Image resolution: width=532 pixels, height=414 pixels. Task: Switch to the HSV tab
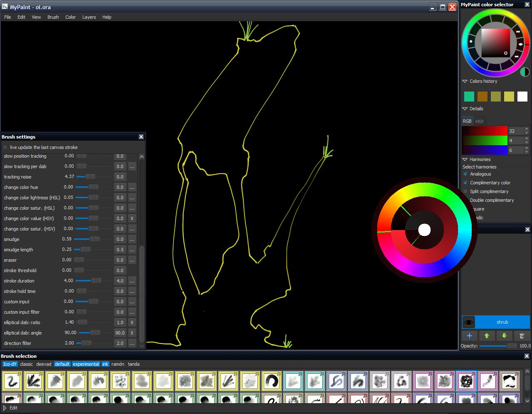[479, 121]
